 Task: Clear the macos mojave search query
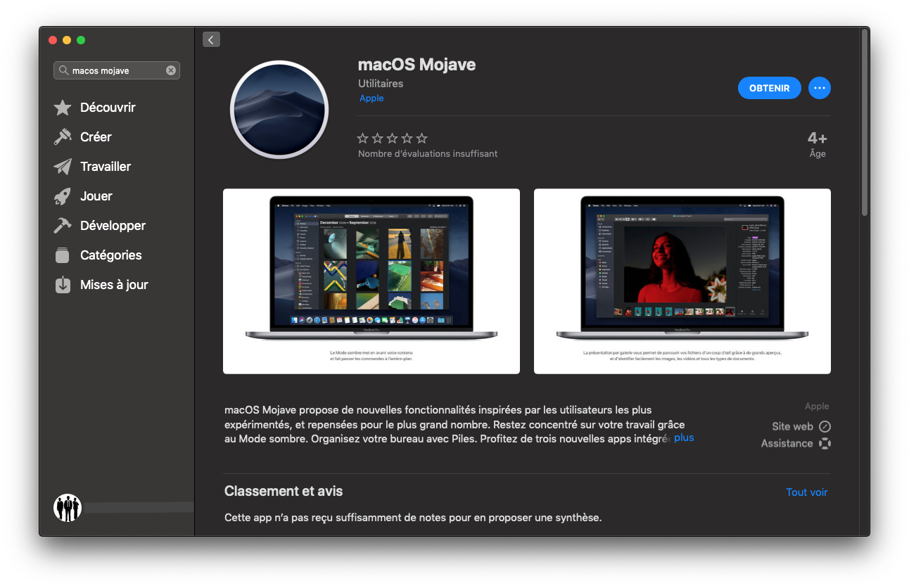(x=170, y=70)
